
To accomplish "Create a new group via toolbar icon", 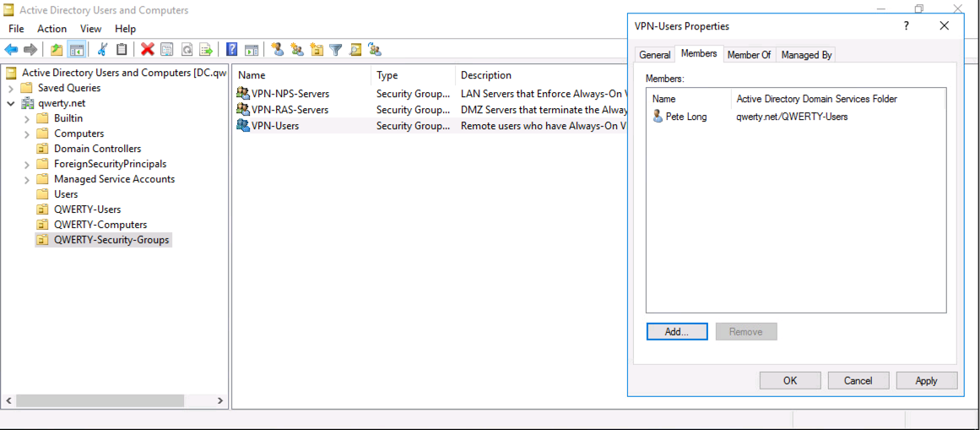I will click(297, 50).
